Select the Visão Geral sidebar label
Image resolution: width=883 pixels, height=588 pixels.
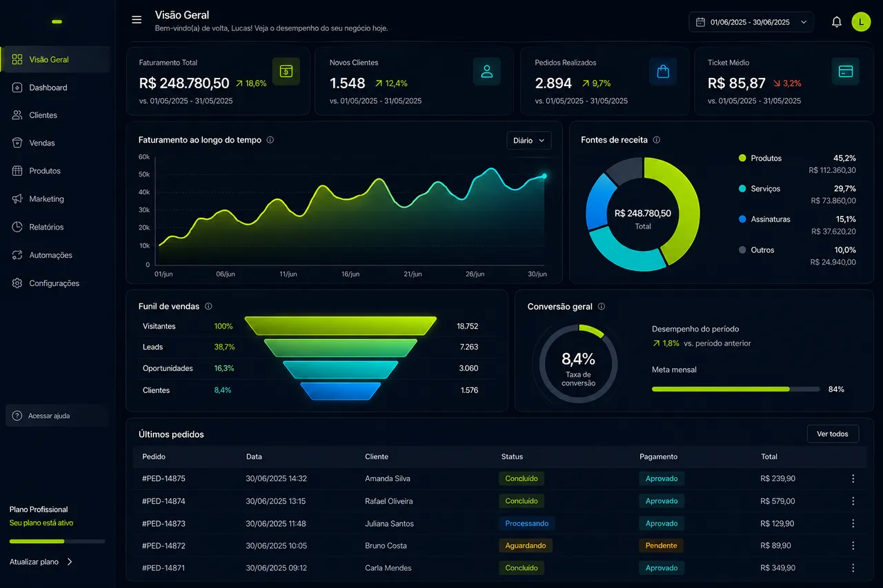pos(49,60)
